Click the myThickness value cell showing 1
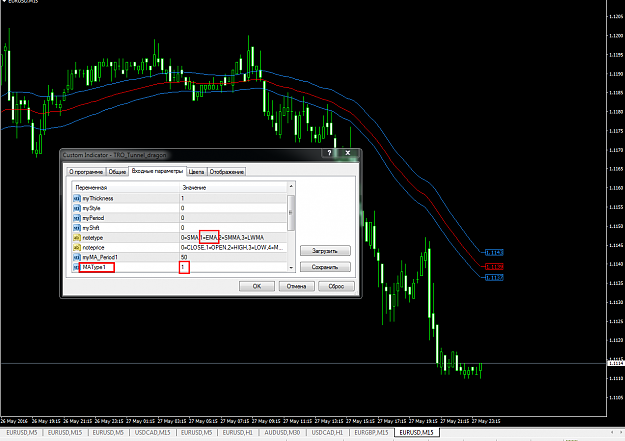The width and height of the screenshot is (625, 441). [233, 198]
